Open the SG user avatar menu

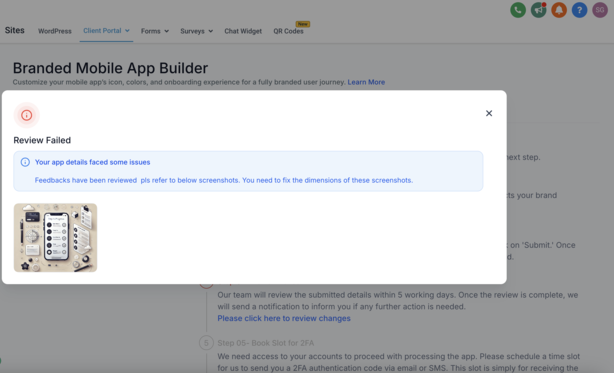coord(600,10)
